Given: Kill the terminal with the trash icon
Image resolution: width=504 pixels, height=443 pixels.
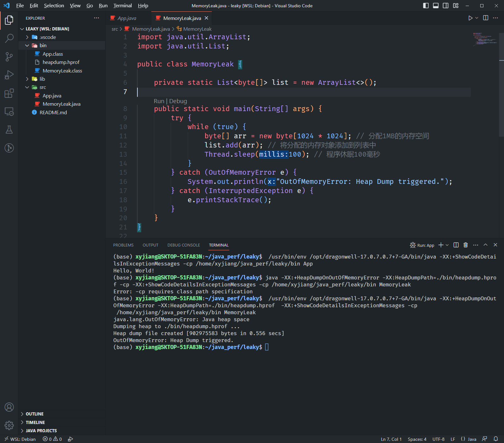Looking at the screenshot, I should click(x=466, y=245).
